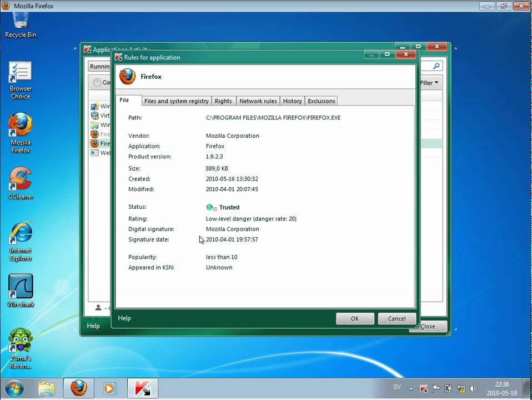This screenshot has width=532, height=400.
Task: Click the path C:\PROGRAM FILES\MOZILLA FIREFOX\FIREFOX.EXE
Action: (273, 117)
